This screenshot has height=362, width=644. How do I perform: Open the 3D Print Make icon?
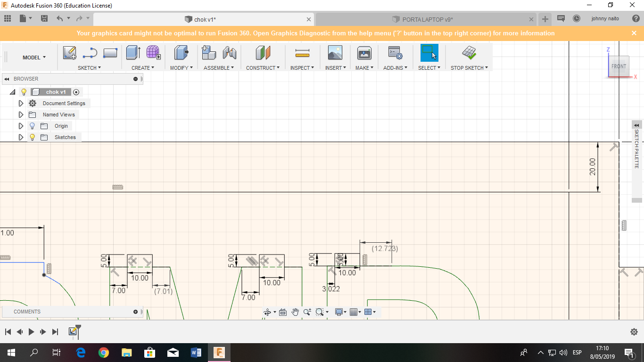pos(364,53)
